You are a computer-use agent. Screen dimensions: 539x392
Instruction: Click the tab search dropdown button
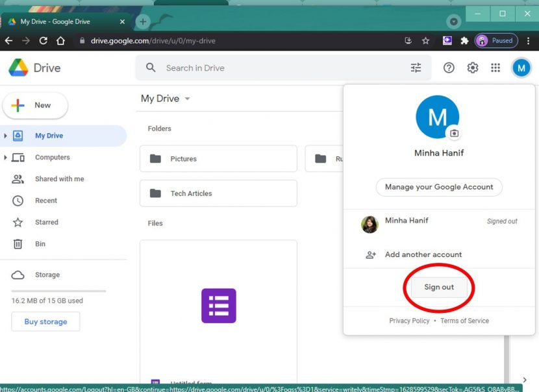tap(454, 21)
